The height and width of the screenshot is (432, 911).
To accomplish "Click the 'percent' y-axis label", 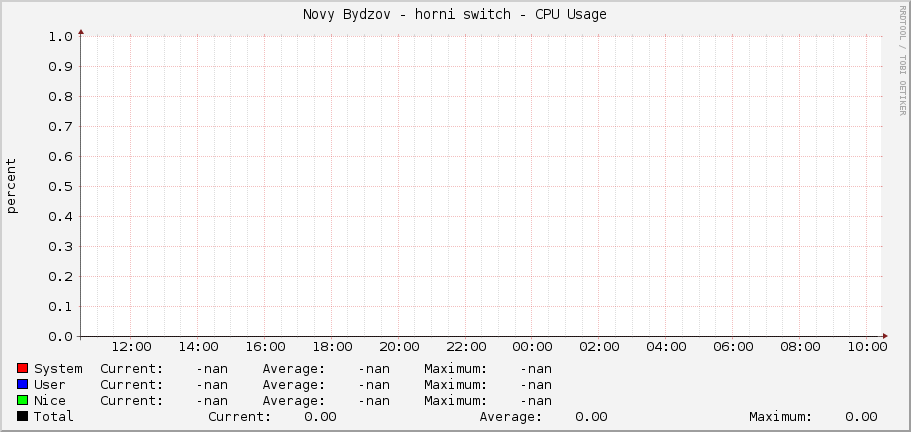I will click(x=12, y=186).
